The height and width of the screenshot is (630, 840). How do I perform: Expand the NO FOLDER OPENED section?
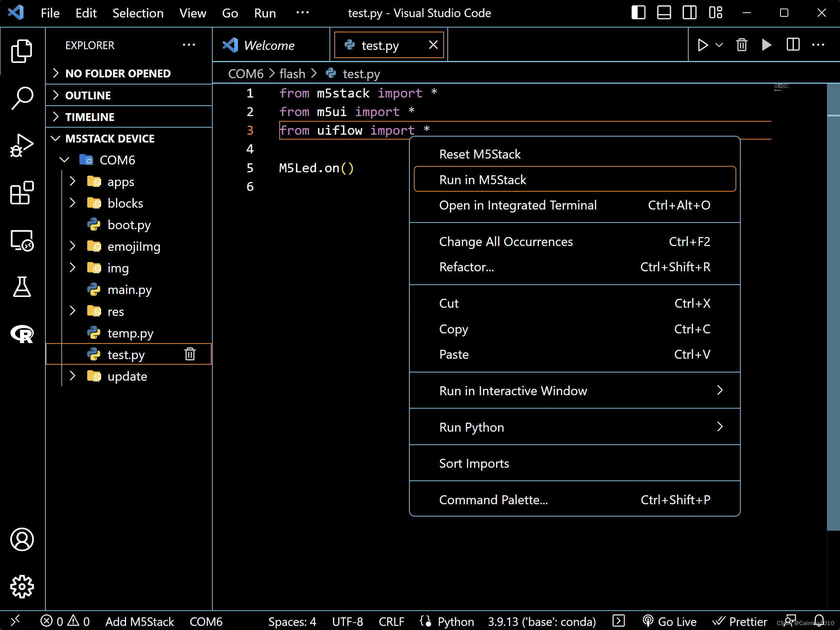129,73
